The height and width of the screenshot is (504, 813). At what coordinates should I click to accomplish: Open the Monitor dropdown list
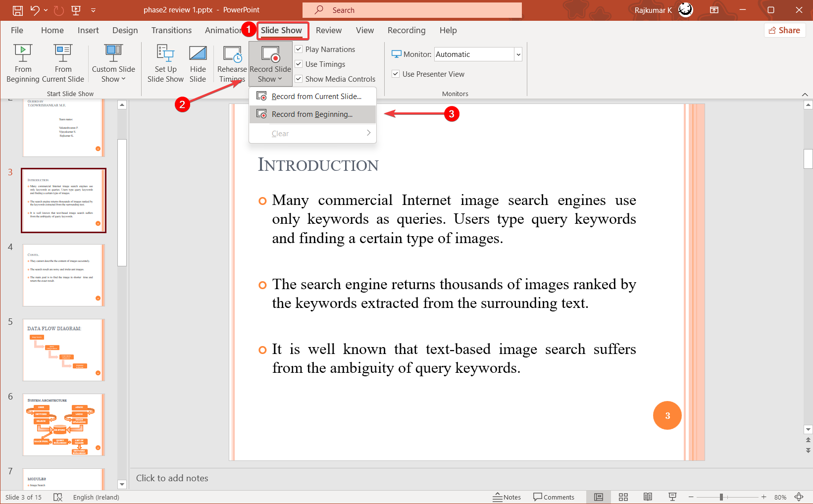click(518, 54)
